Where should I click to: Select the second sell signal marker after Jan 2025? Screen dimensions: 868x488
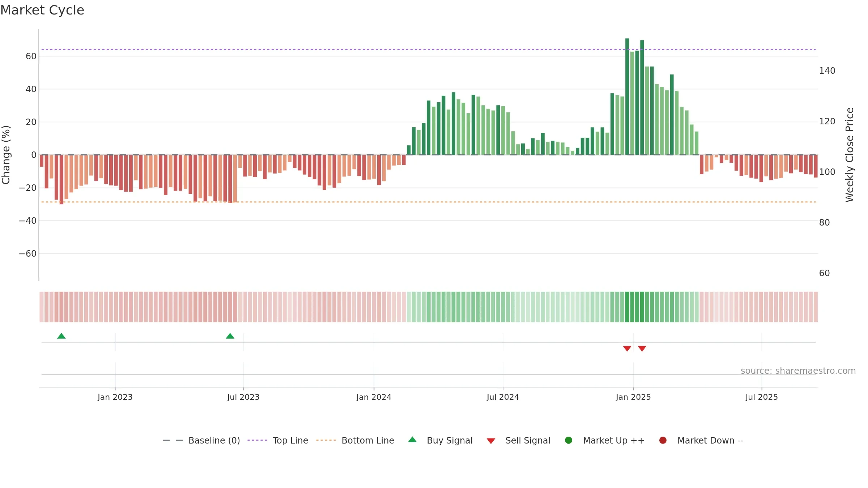click(x=642, y=348)
